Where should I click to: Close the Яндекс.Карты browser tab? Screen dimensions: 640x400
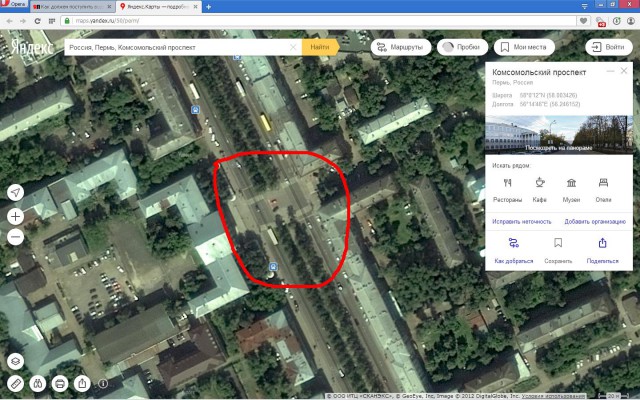tap(195, 7)
